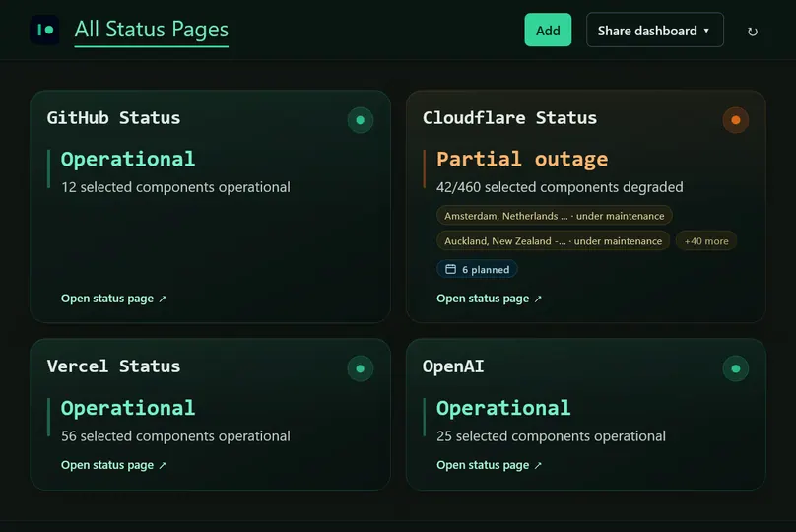Click the Vercel Status green indicator
Screen dimensions: 796x532
point(361,368)
